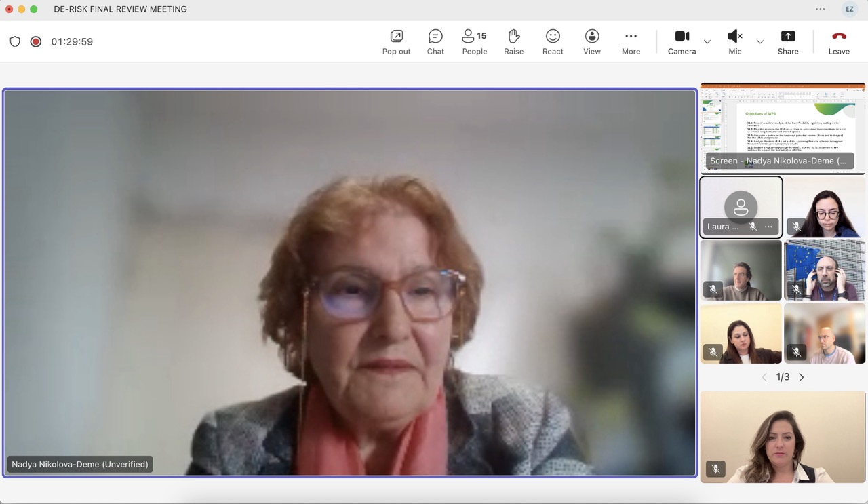
Task: Open more options on Laura's tile
Action: coord(768,227)
